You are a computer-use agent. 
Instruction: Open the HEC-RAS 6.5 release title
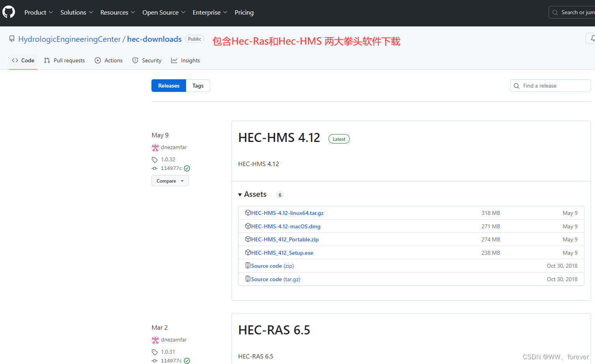click(x=274, y=330)
